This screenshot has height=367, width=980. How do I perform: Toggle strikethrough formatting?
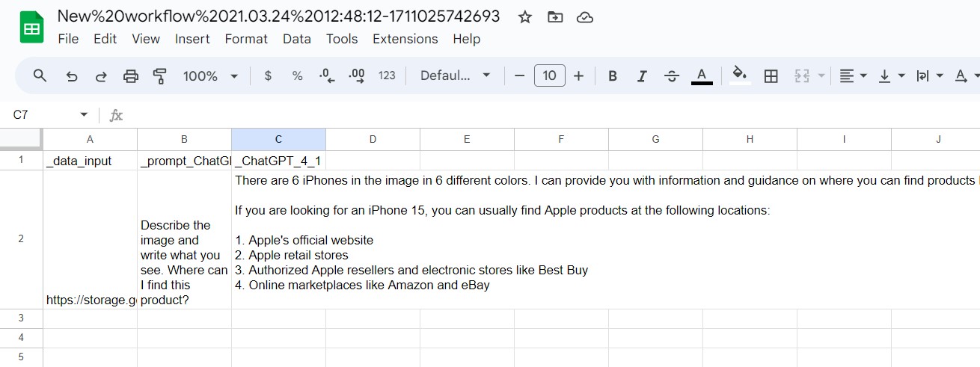(x=672, y=75)
